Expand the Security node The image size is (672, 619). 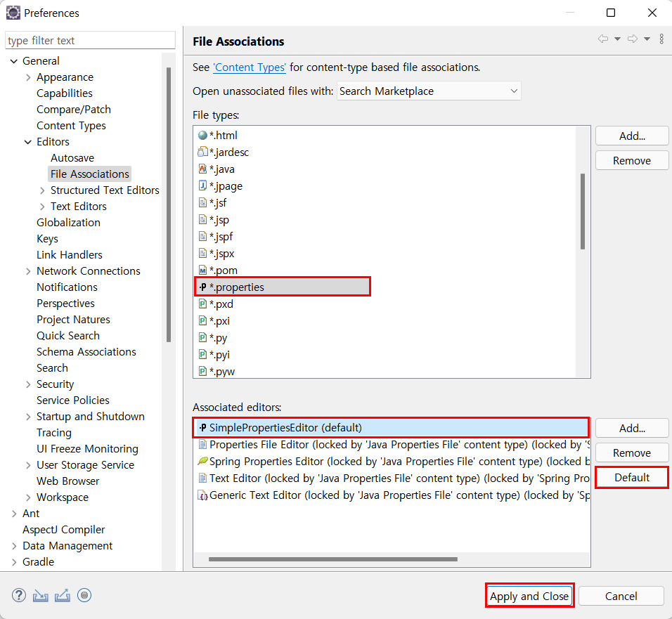tap(28, 384)
